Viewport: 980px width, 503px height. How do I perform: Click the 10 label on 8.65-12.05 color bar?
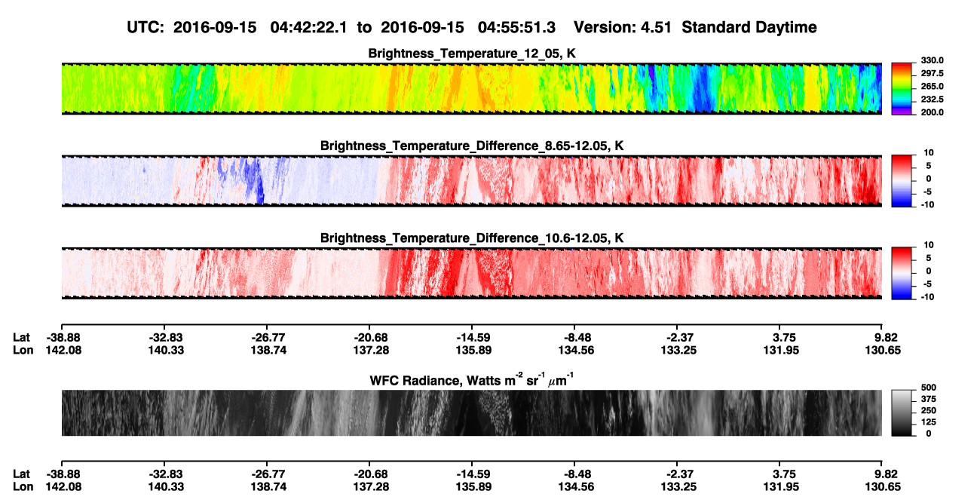coord(928,152)
